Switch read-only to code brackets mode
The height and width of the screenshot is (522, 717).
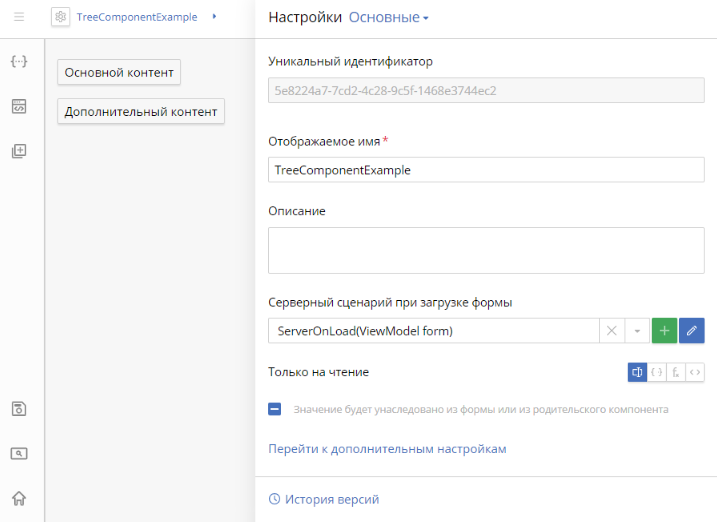coord(695,372)
